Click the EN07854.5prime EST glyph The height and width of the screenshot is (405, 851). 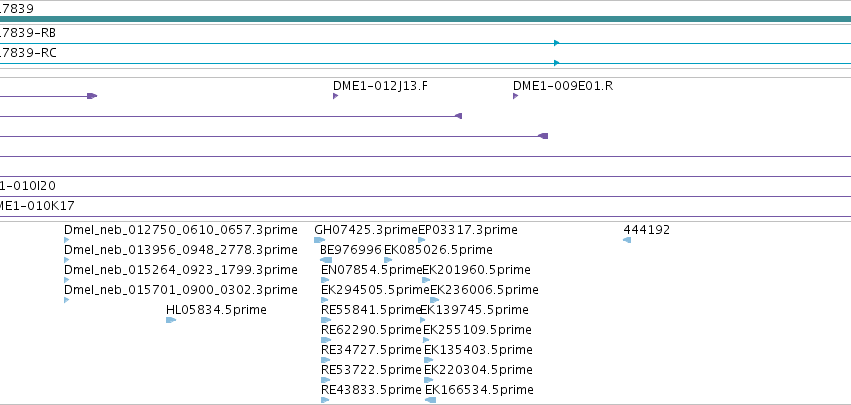point(325,280)
